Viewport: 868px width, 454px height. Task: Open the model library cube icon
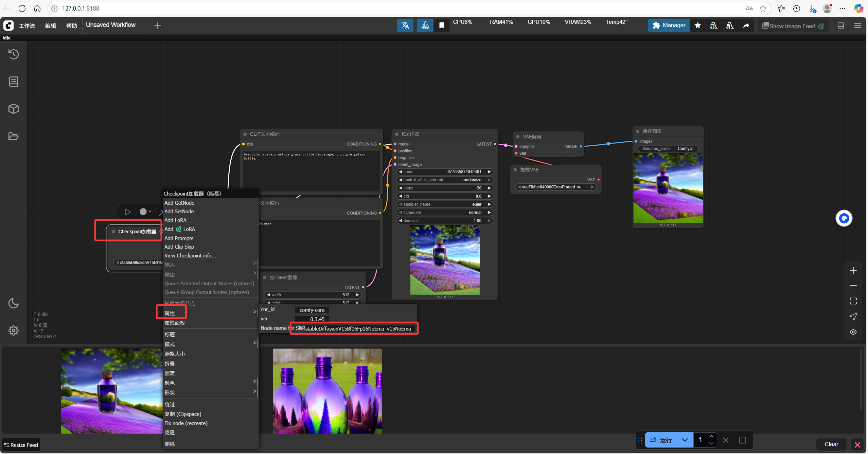pyautogui.click(x=14, y=109)
